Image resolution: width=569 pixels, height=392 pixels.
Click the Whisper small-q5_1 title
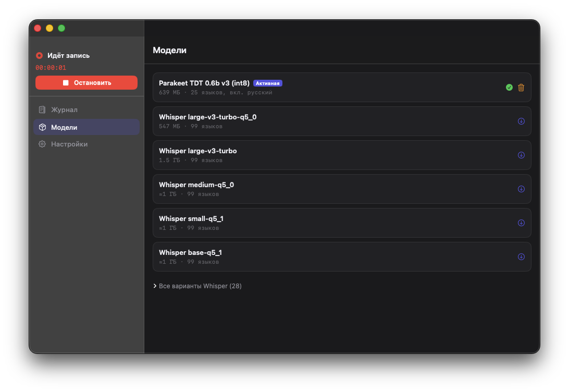[191, 218]
